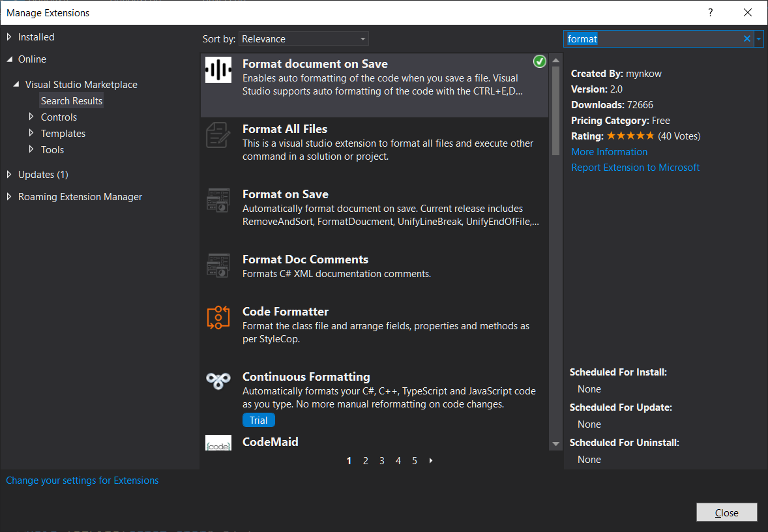Select Search Results in the sidebar
This screenshot has height=532, width=768.
coord(71,100)
